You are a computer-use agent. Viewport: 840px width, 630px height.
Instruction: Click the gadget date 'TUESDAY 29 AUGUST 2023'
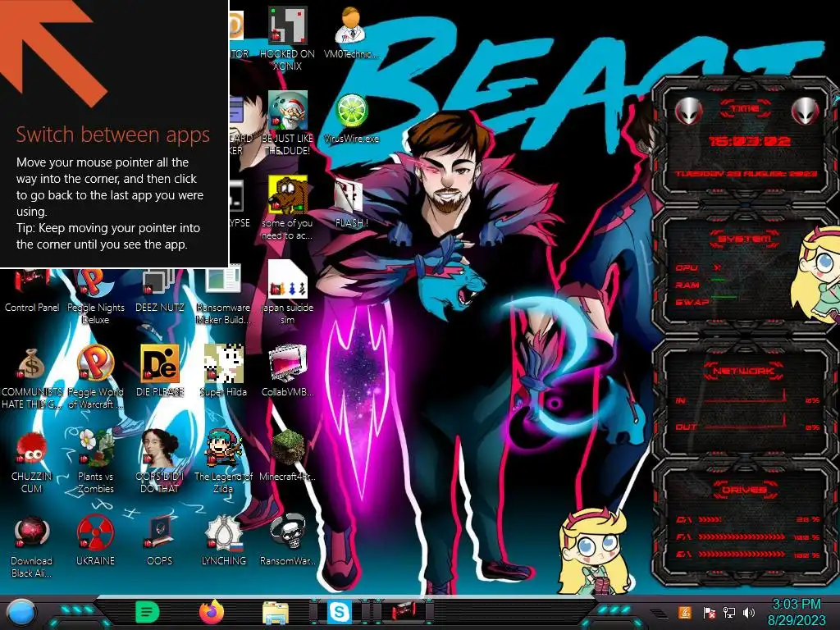click(746, 174)
